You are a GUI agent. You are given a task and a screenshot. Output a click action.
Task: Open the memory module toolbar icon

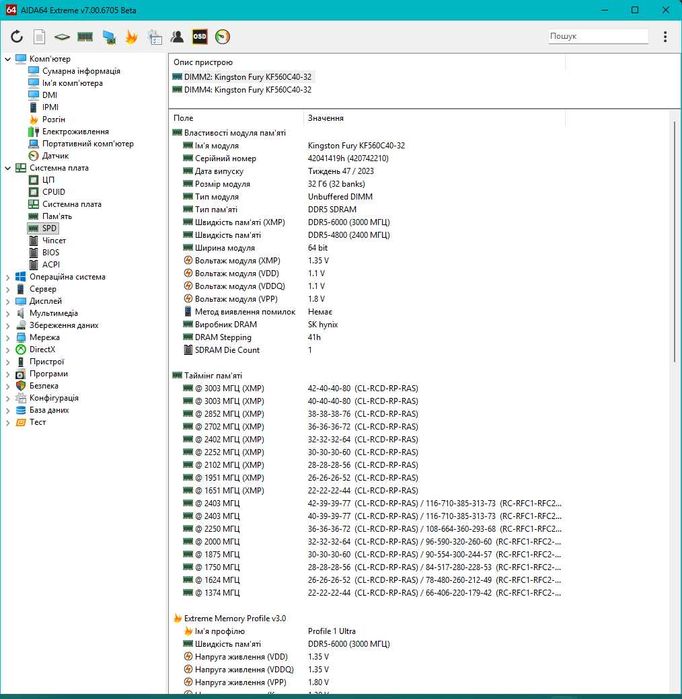(85, 37)
